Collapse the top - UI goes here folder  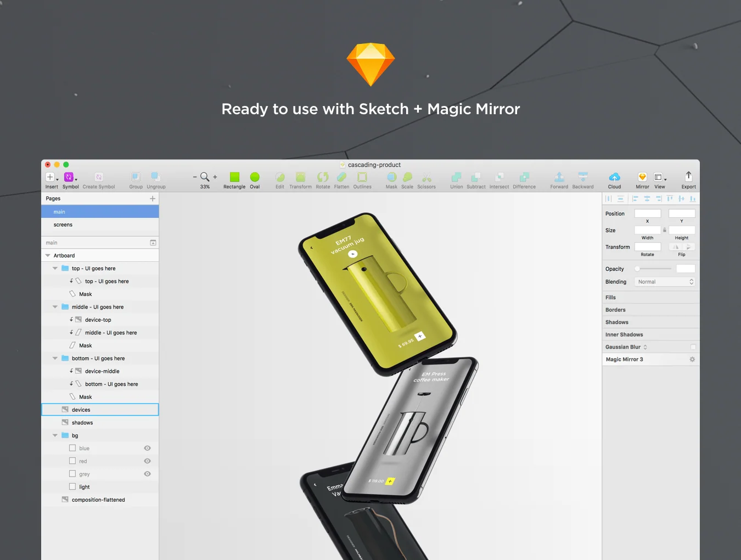[55, 268]
